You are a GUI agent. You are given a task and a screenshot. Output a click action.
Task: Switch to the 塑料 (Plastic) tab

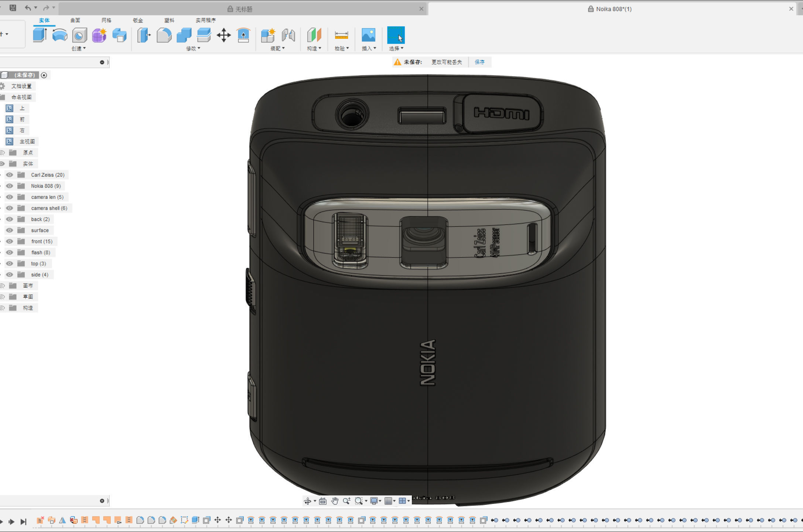(x=169, y=20)
